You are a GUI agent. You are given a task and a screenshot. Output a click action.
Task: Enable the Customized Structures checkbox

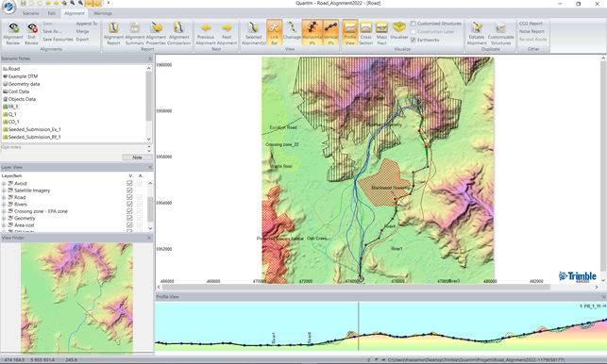click(x=413, y=24)
